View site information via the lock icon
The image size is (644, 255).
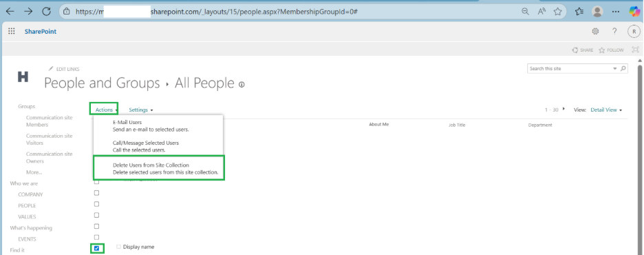point(67,12)
